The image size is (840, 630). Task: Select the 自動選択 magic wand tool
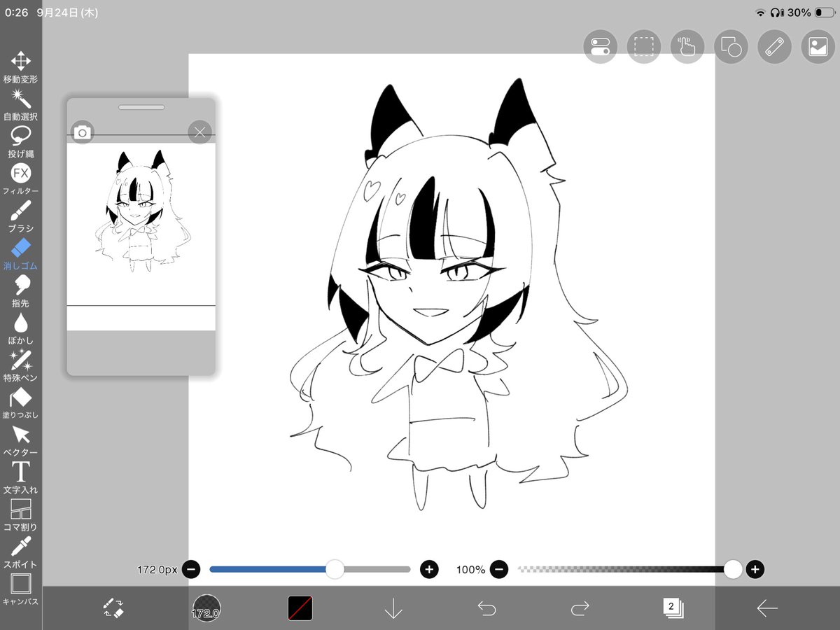pyautogui.click(x=20, y=104)
